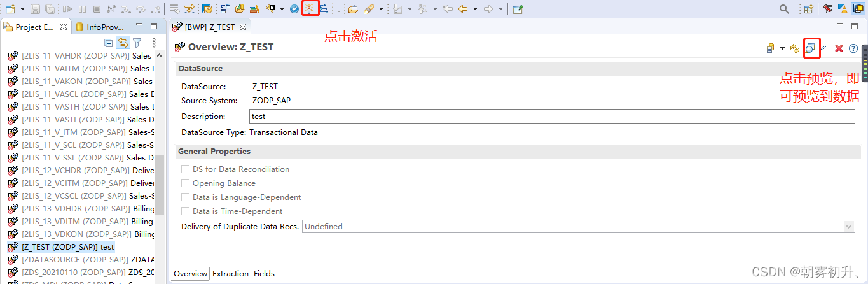Screen dimensions: 868x284
Task: Open dropdown arrow beside the pen toolbar icon
Action: pyautogui.click(x=381, y=9)
